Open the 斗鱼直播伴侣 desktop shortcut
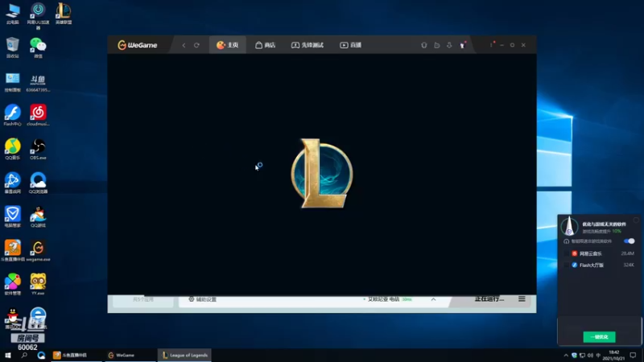This screenshot has width=644, height=362. click(13, 251)
